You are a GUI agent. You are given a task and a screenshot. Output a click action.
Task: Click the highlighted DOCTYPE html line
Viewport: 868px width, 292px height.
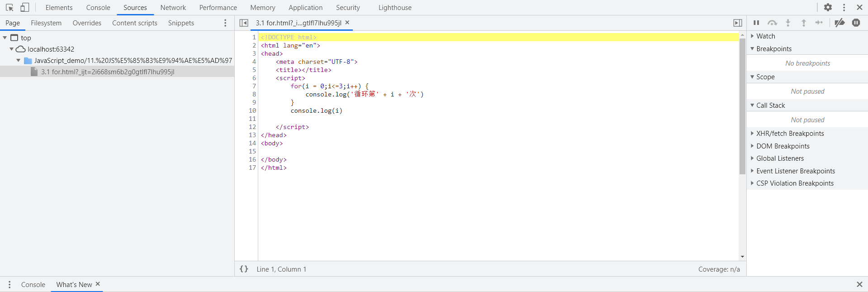(x=499, y=37)
